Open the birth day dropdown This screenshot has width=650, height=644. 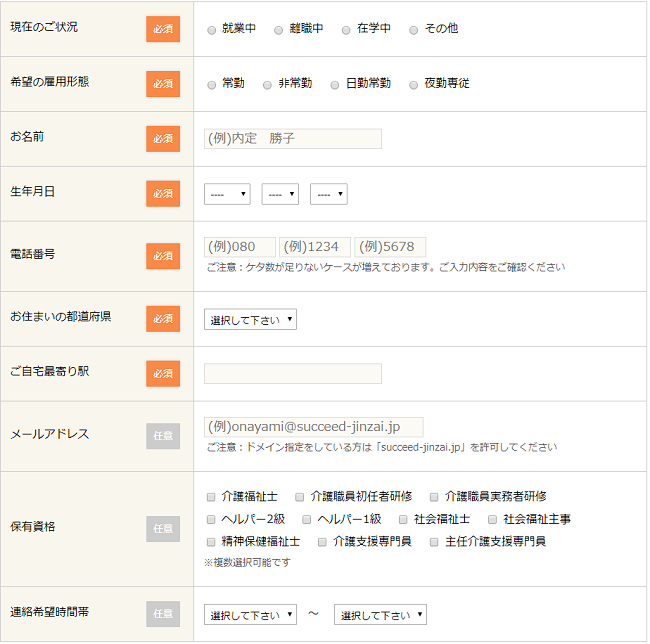[x=329, y=194]
